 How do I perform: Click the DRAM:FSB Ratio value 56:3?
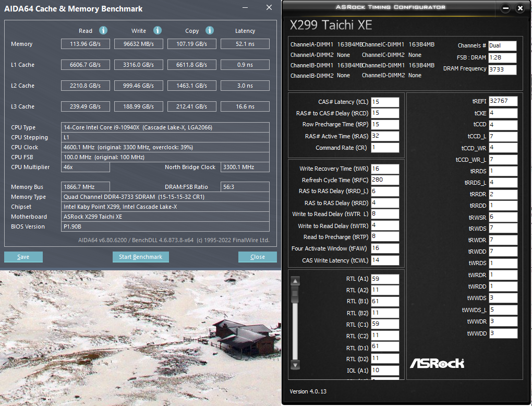245,187
